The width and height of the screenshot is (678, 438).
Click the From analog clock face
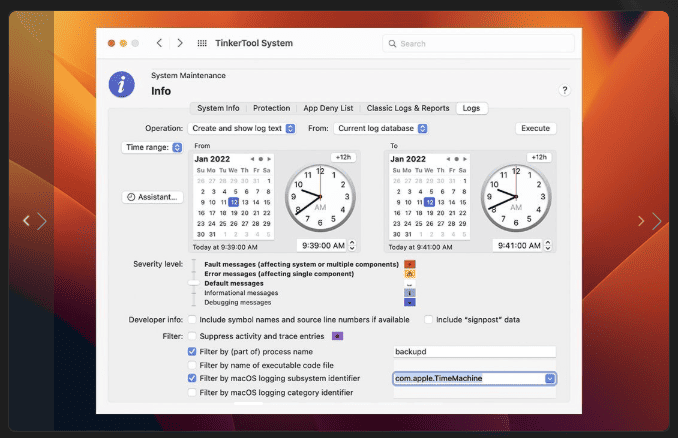tap(320, 197)
